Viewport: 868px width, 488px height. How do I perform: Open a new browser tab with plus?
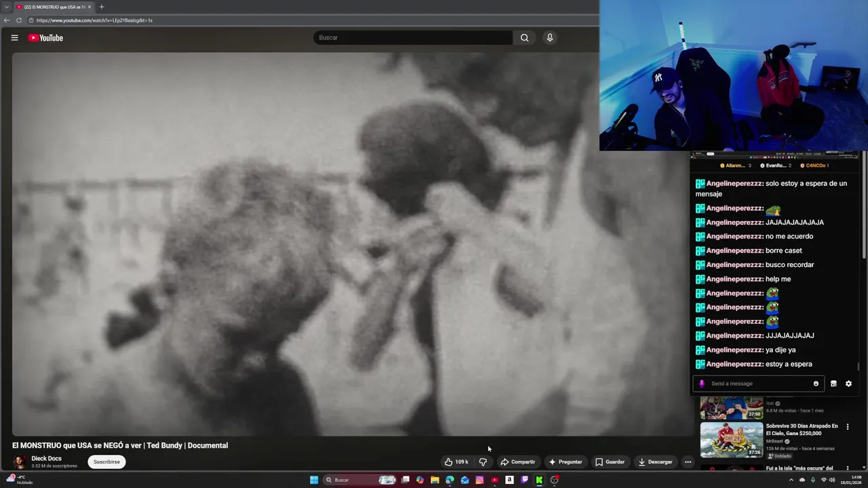[x=102, y=7]
